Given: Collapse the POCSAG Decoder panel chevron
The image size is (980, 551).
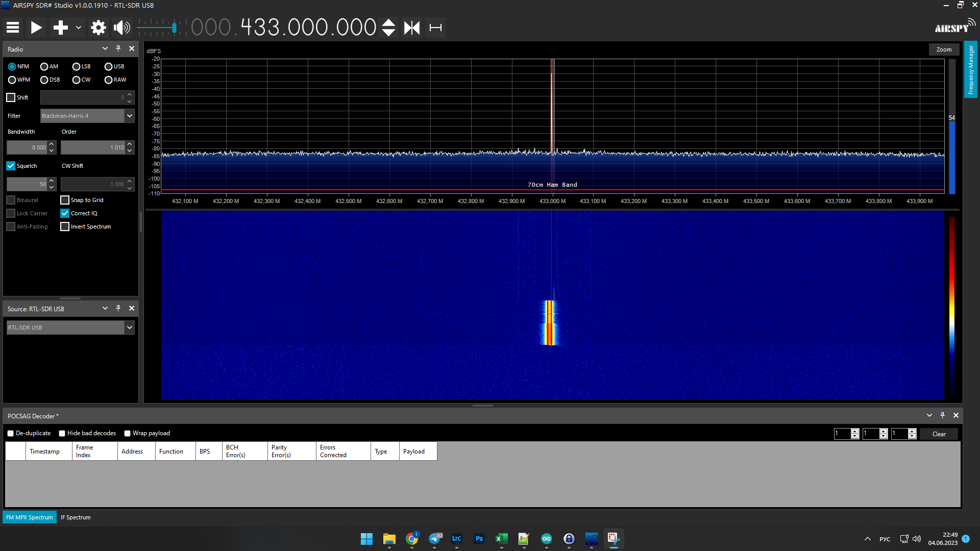Looking at the screenshot, I should pyautogui.click(x=929, y=416).
